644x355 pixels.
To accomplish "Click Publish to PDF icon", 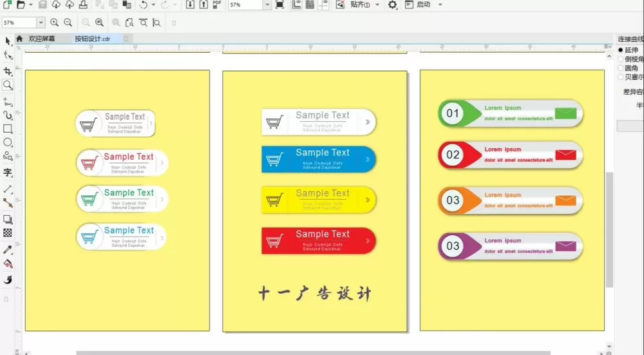I will [x=217, y=5].
